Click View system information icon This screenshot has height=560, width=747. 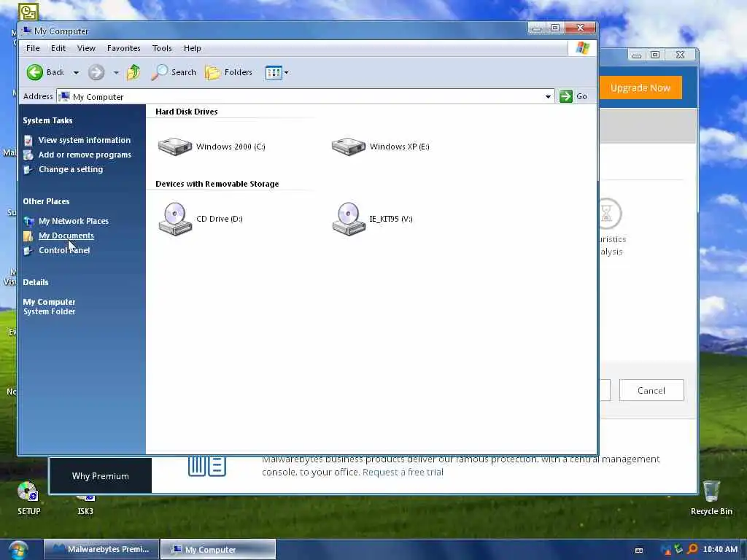tap(28, 141)
